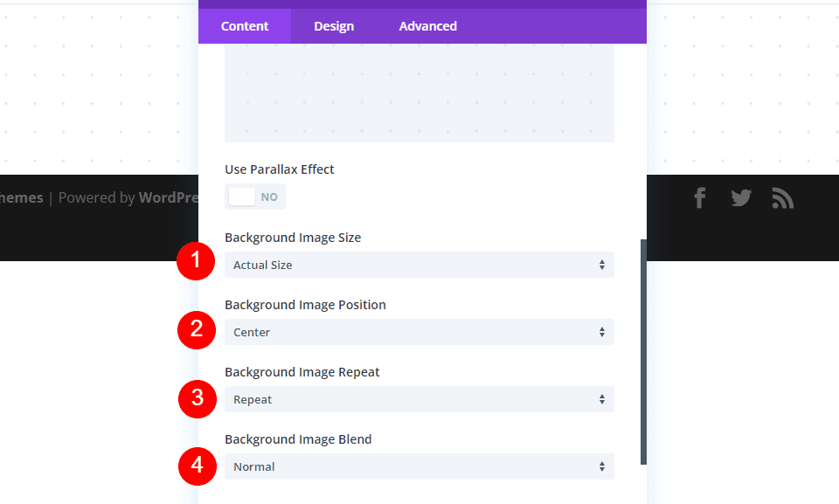Click the dotted background preview area
This screenshot has height=504, width=839.
(x=419, y=92)
